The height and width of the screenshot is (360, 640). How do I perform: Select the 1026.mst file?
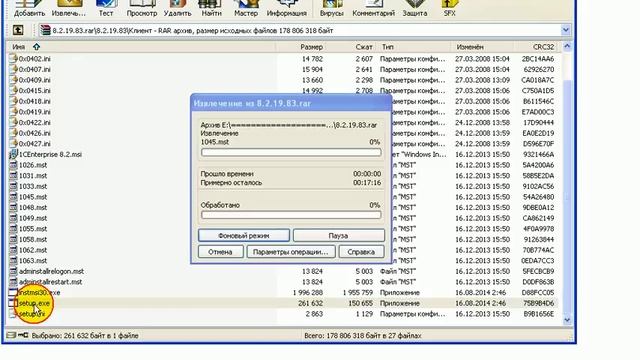33,165
